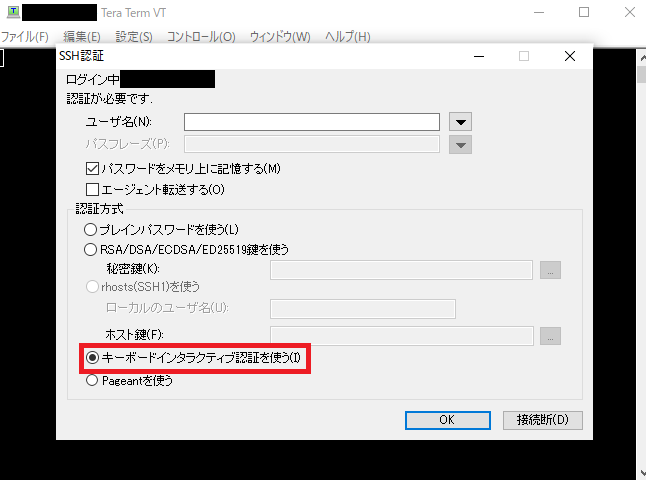The image size is (646, 480).
Task: Open the ウィンドウ(W) menu
Action: click(280, 37)
